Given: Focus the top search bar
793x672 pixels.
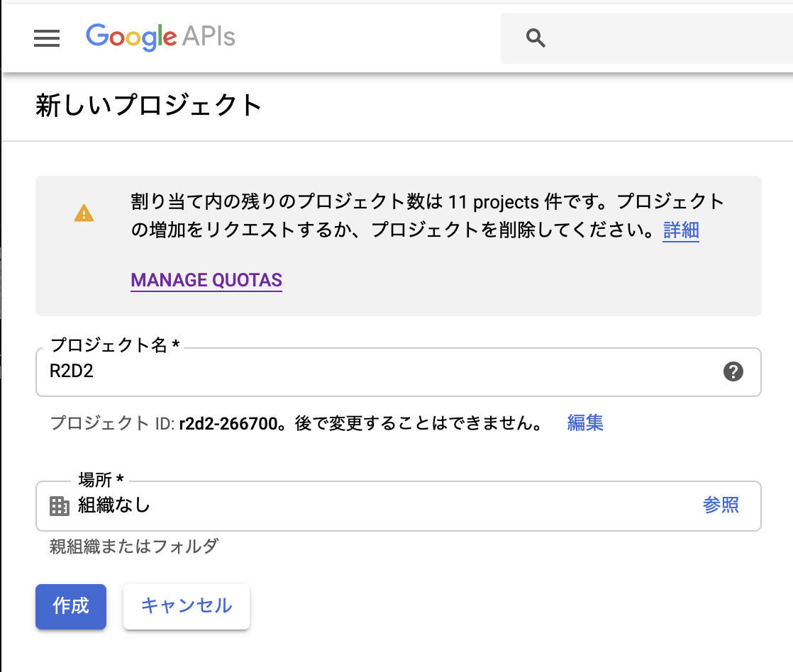Looking at the screenshot, I should coord(647,38).
